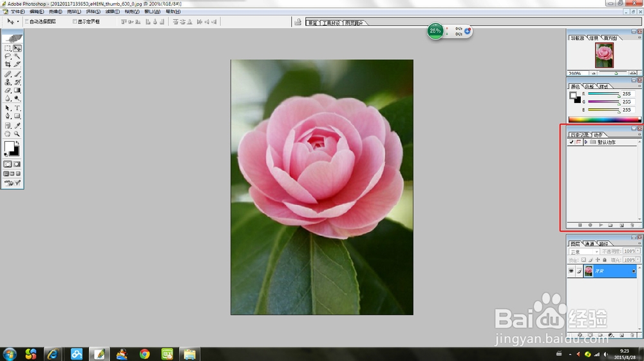Image resolution: width=644 pixels, height=361 pixels.
Task: Switch to standard edit mode
Action: pos(7,164)
